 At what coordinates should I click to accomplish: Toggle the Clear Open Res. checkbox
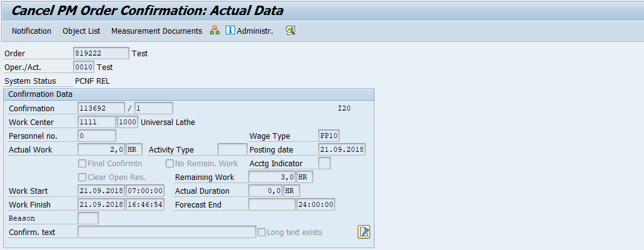point(82,177)
